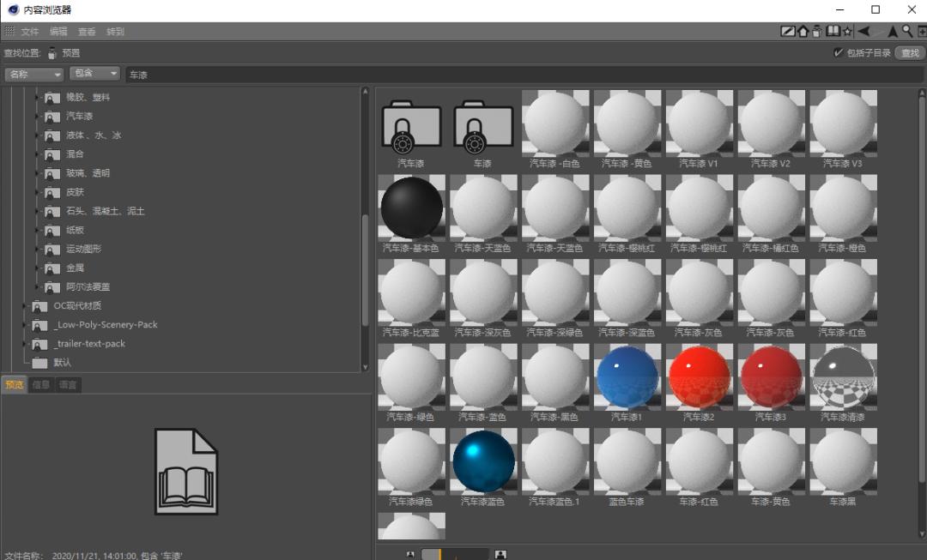The image size is (927, 560).
Task: Expand the 石头、混凝土、泥土 folder arrow
Action: [x=37, y=211]
